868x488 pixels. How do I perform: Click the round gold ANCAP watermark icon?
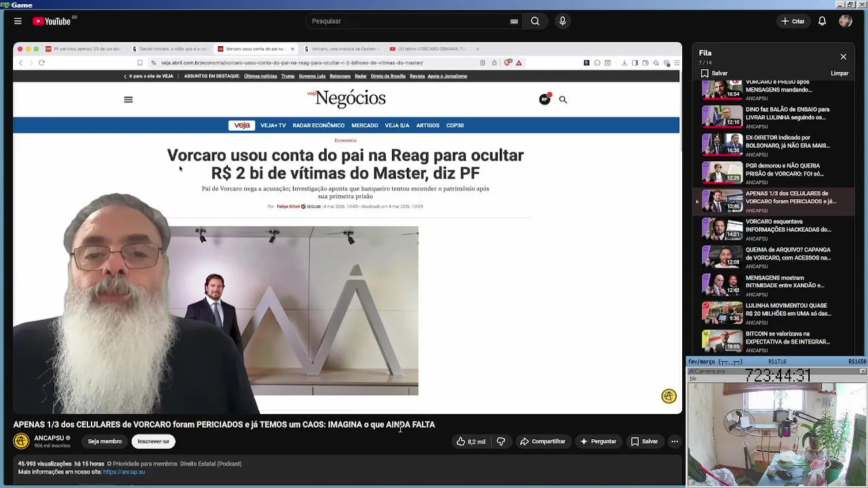click(669, 396)
